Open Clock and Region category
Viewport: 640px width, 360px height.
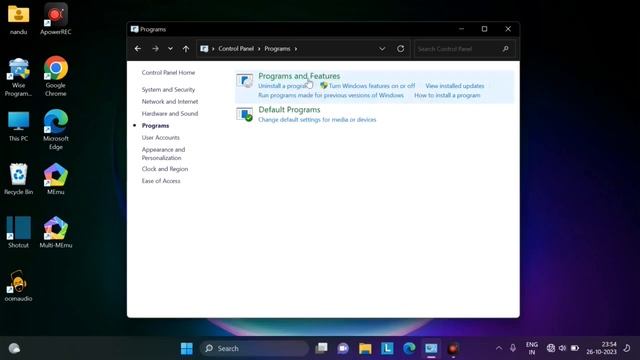[165, 169]
